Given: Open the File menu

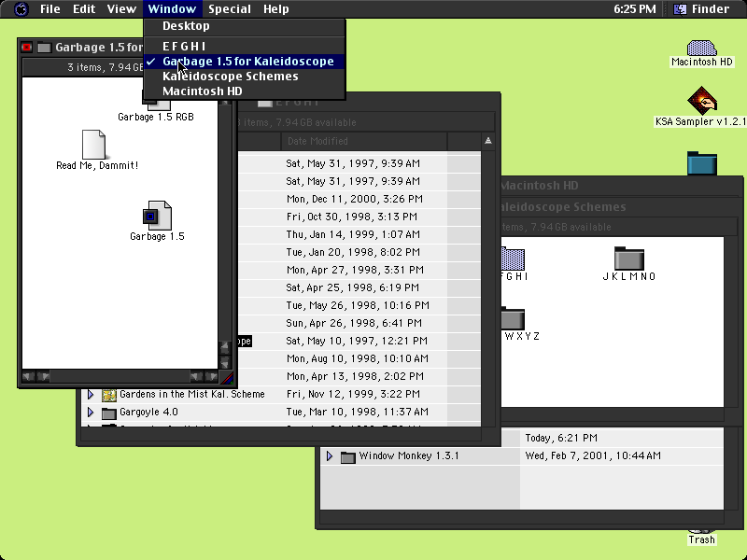Looking at the screenshot, I should coord(50,9).
